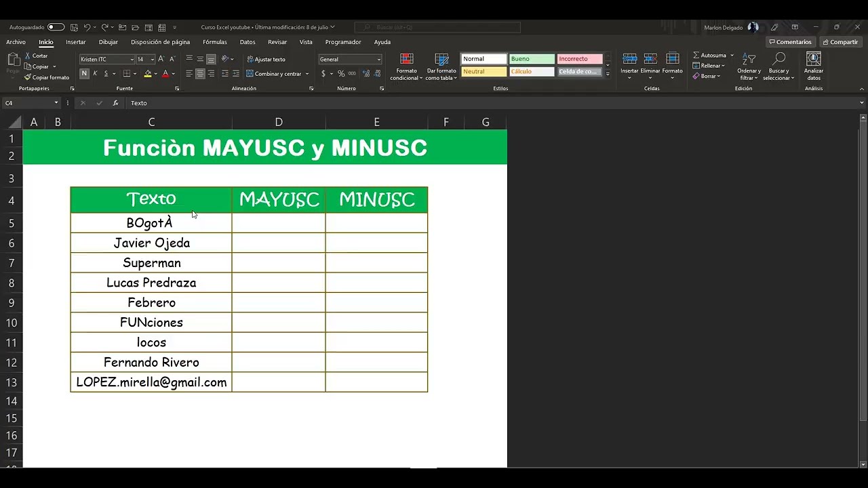Image resolution: width=868 pixels, height=488 pixels.
Task: Click the decrease indent icon
Action: [x=224, y=73]
